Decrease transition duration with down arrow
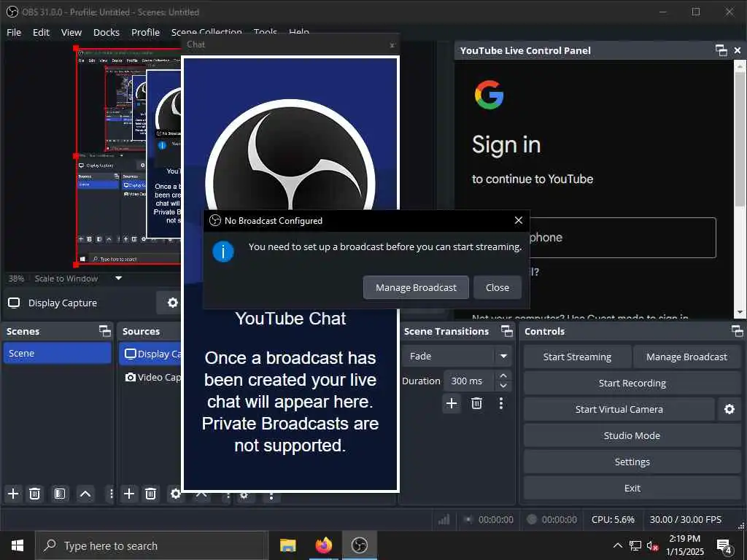Image resolution: width=747 pixels, height=560 pixels. (x=503, y=385)
